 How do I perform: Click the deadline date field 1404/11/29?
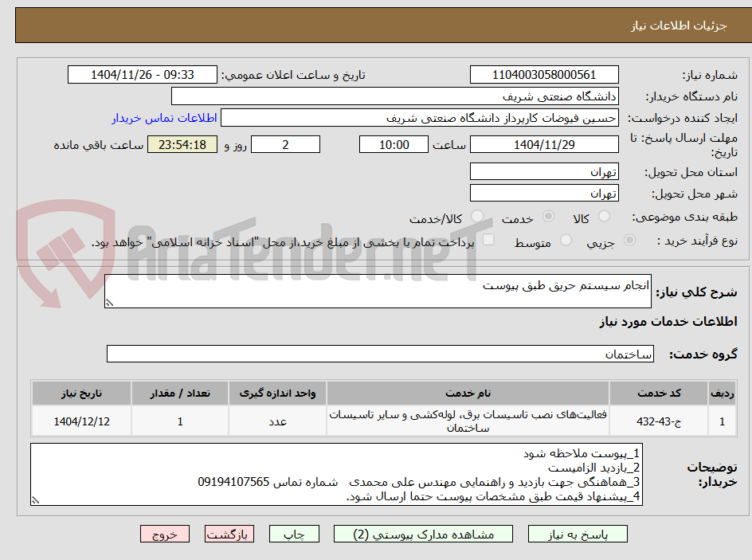[x=544, y=144]
